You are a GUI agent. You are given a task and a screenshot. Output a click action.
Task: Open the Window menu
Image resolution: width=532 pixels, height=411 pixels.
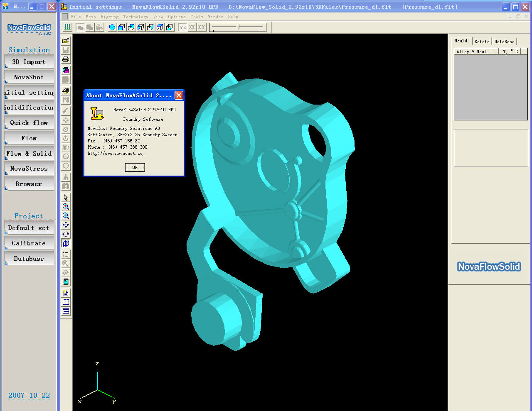point(215,17)
